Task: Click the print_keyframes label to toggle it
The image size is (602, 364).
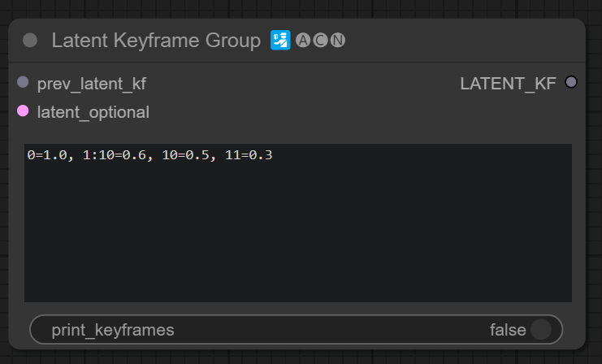Action: 113,329
